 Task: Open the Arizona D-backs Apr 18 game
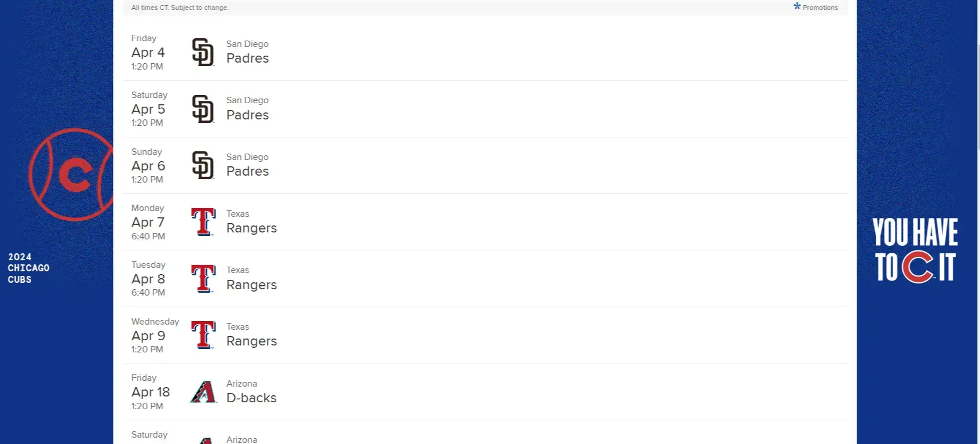point(485,392)
